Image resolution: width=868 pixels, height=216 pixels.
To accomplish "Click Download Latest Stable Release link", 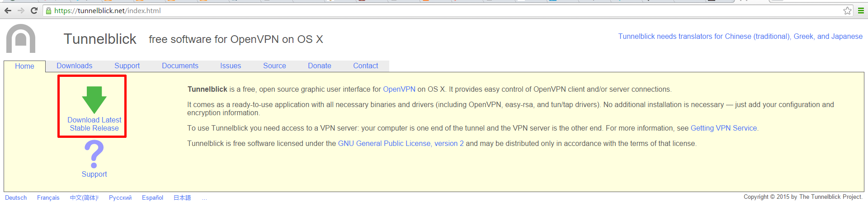I will click(x=94, y=124).
